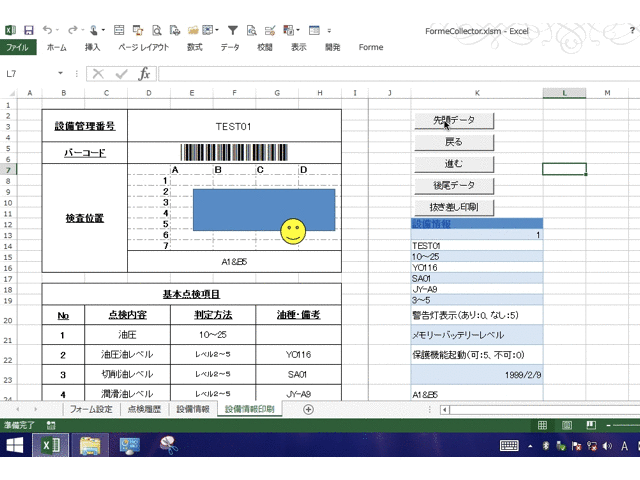This screenshot has height=480, width=640.
Task: Expand the Name Box dropdown
Action: pyautogui.click(x=61, y=74)
